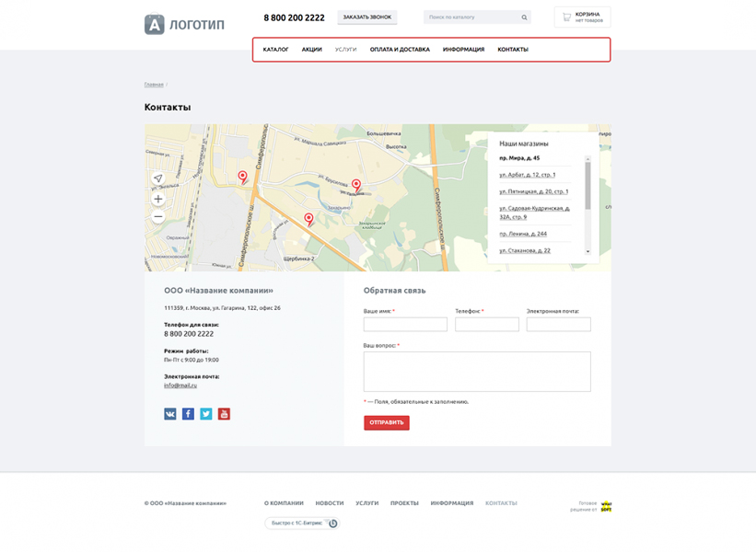Open the shopping cart (Корзина)
This screenshot has width=756, height=552.
coord(582,17)
